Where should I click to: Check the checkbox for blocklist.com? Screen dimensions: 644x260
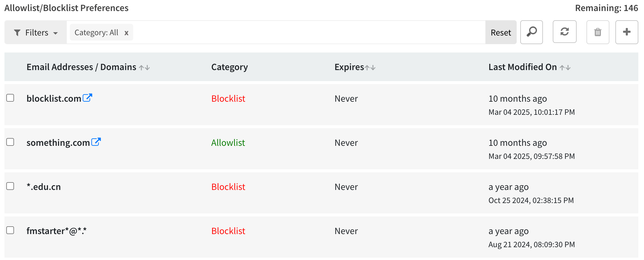point(10,97)
